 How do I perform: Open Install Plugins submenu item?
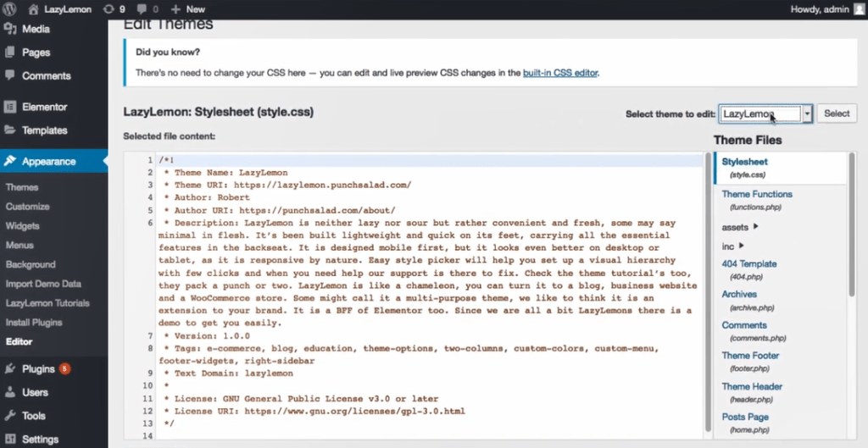(x=34, y=323)
